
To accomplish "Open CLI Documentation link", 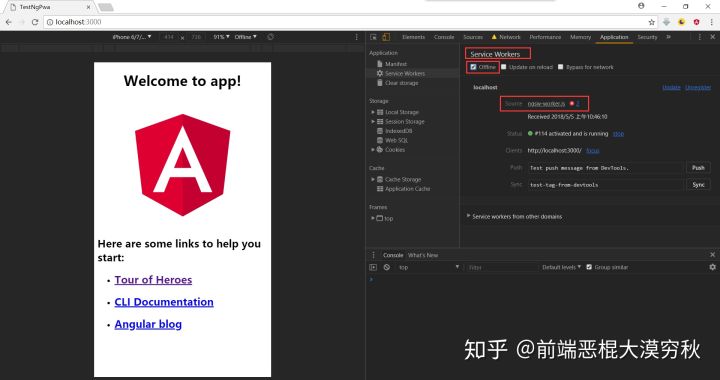I will point(164,302).
